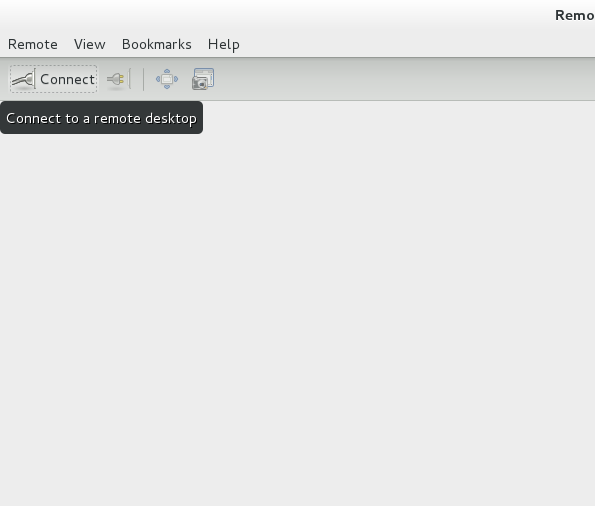Screen dimensions: 595x506
Task: Click the Connect text label in toolbar
Action: [x=67, y=79]
